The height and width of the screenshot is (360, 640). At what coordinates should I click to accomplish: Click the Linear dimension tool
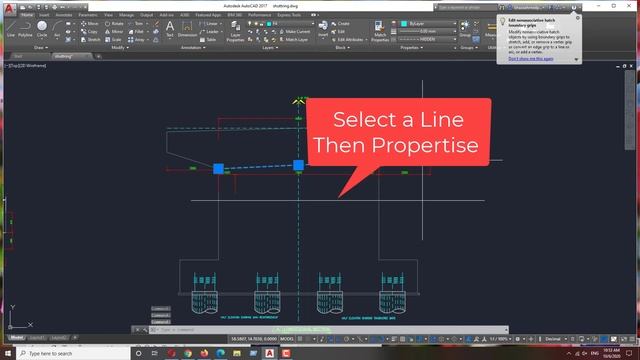pyautogui.click(x=210, y=24)
